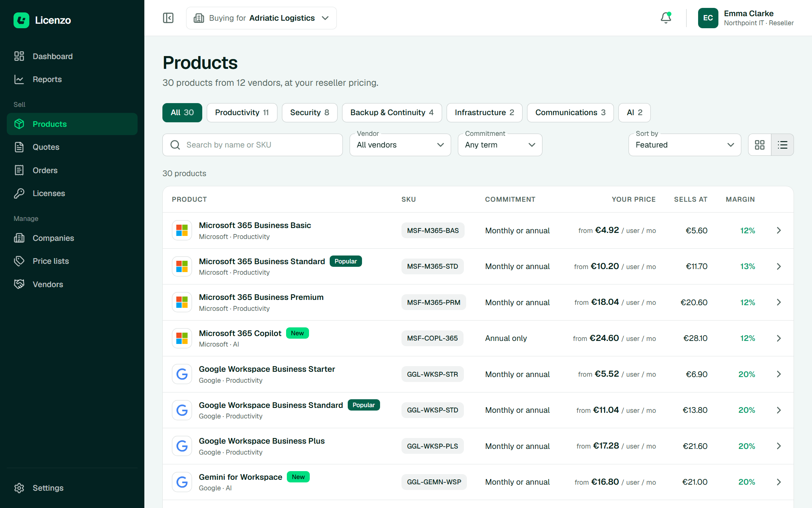The width and height of the screenshot is (812, 508).
Task: Filter by Infrastructure category
Action: (x=485, y=113)
